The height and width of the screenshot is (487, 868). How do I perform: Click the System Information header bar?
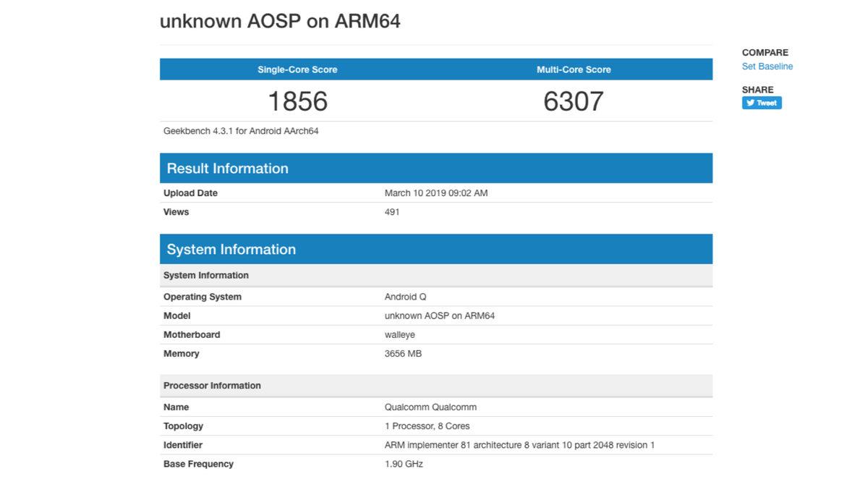[x=231, y=249]
